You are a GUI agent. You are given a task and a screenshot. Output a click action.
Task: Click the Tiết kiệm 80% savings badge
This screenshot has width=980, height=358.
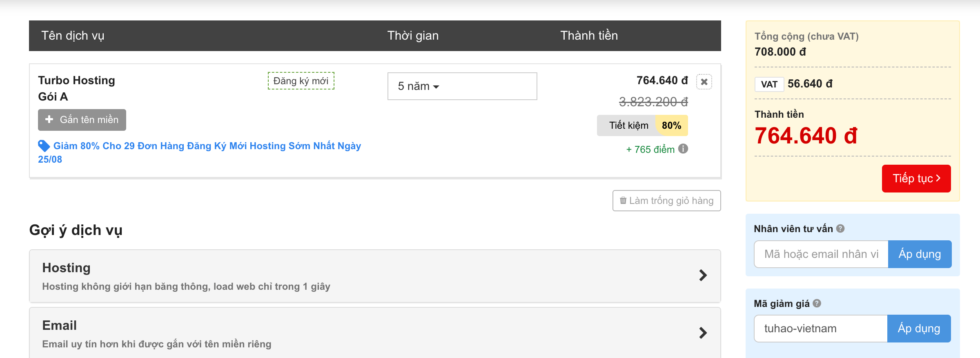tap(642, 125)
